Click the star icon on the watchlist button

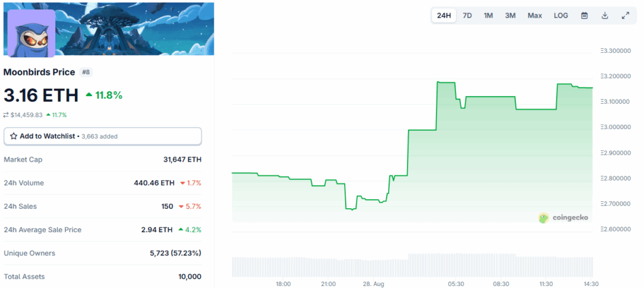tap(14, 136)
